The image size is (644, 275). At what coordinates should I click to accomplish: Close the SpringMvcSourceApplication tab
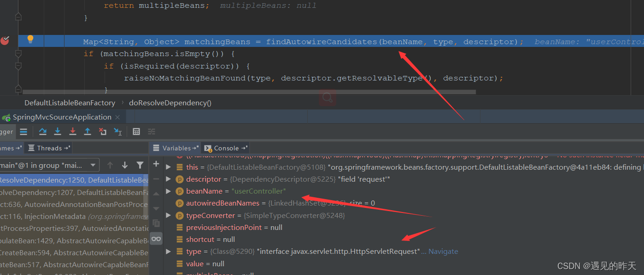[117, 117]
